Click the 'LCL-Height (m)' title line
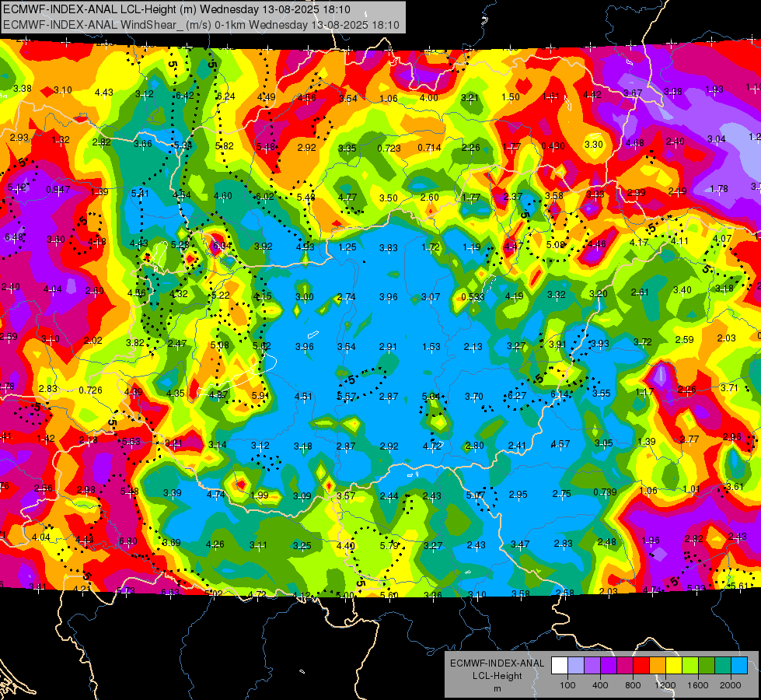This screenshot has width=761, height=700. coord(176,9)
